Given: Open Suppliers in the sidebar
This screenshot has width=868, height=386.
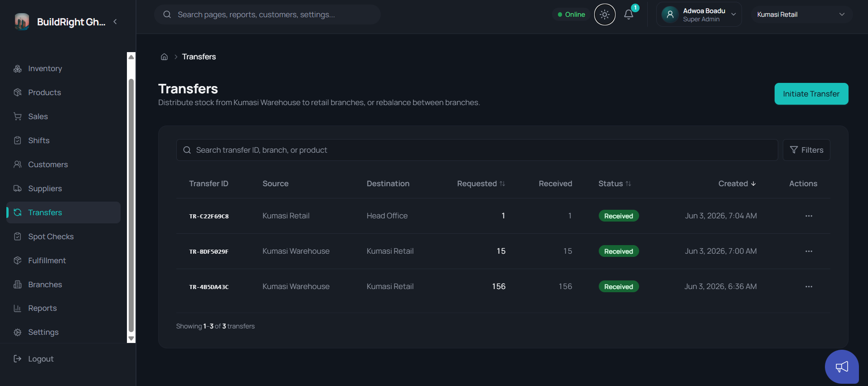Looking at the screenshot, I should click(63, 188).
